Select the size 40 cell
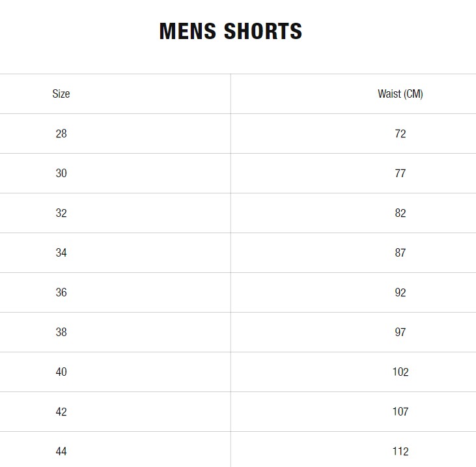The width and height of the screenshot is (476, 467). click(61, 372)
